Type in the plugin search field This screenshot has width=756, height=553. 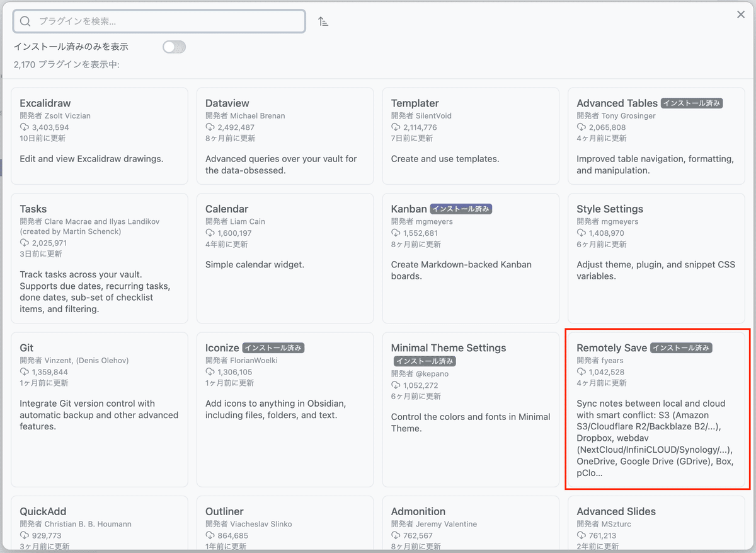coord(164,21)
